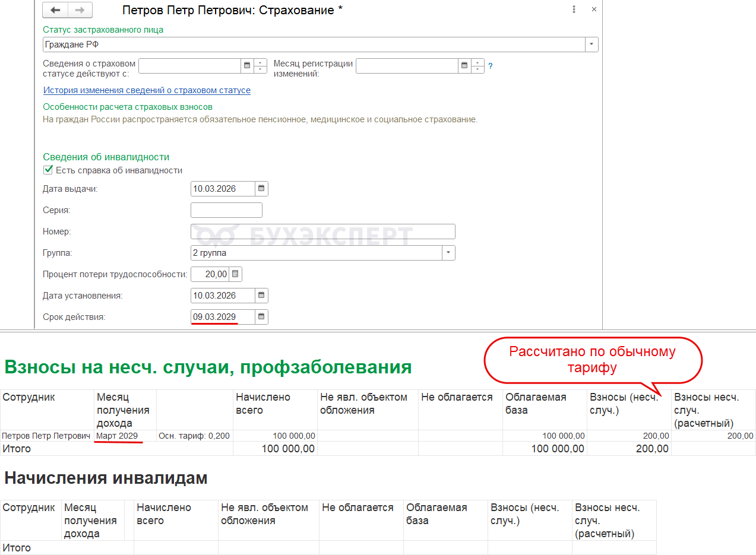756x555 pixels.
Task: Close the Страхование form
Action: [x=594, y=9]
